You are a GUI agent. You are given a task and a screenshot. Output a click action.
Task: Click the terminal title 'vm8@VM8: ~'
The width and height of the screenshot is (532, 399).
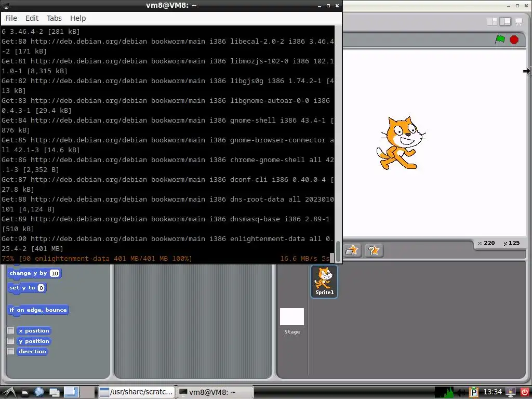171,5
